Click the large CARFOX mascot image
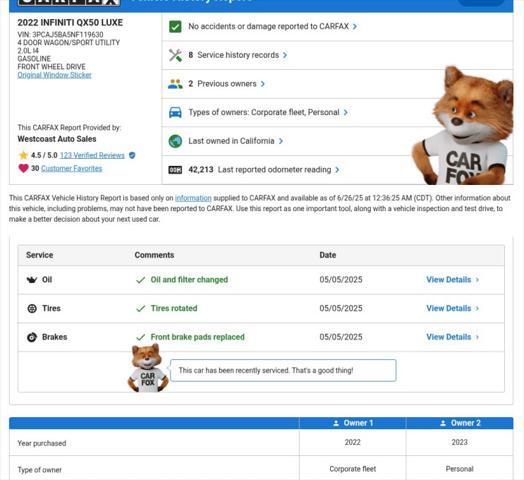Image resolution: width=524 pixels, height=480 pixels. point(463,125)
